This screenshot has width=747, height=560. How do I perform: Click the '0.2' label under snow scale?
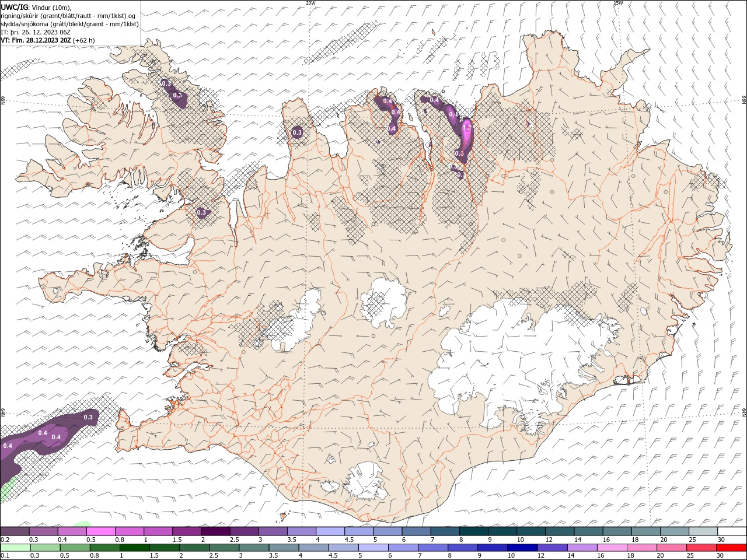5,540
